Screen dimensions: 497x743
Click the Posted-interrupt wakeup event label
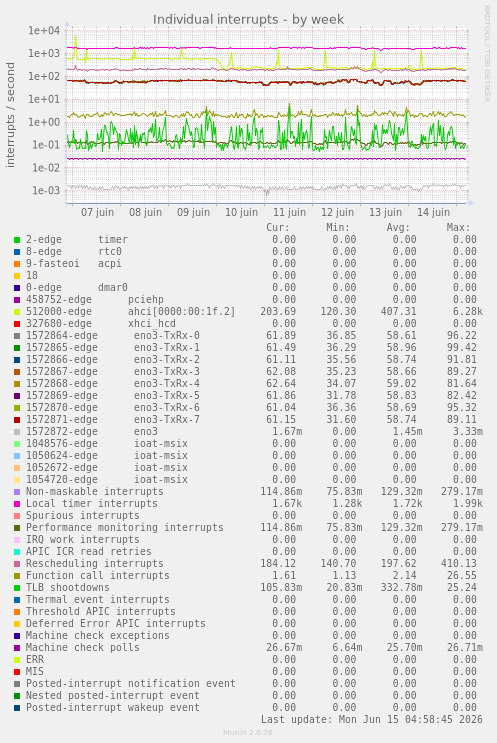pos(113,707)
